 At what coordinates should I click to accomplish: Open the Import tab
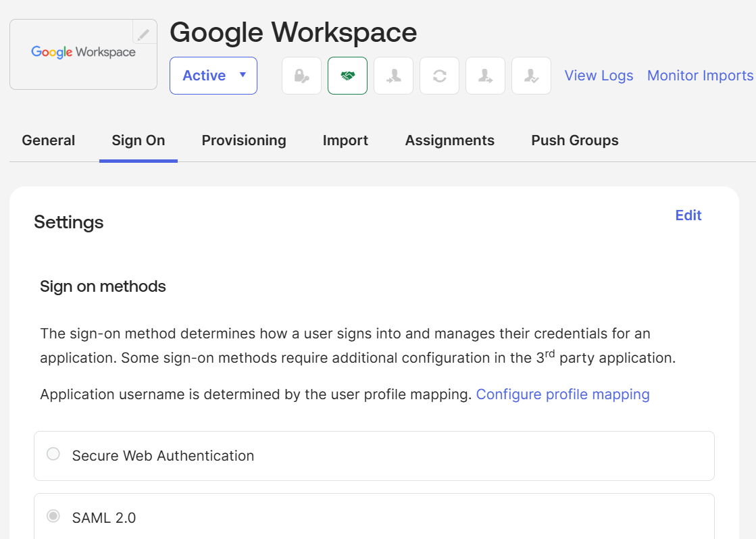coord(345,140)
